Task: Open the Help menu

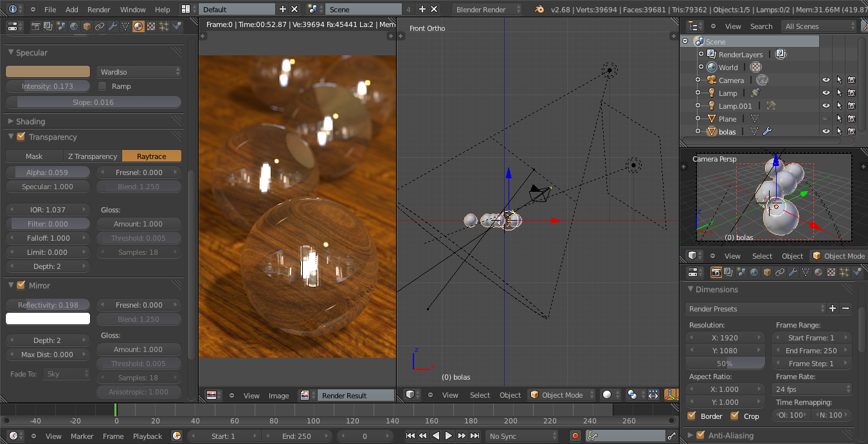Action: tap(163, 10)
